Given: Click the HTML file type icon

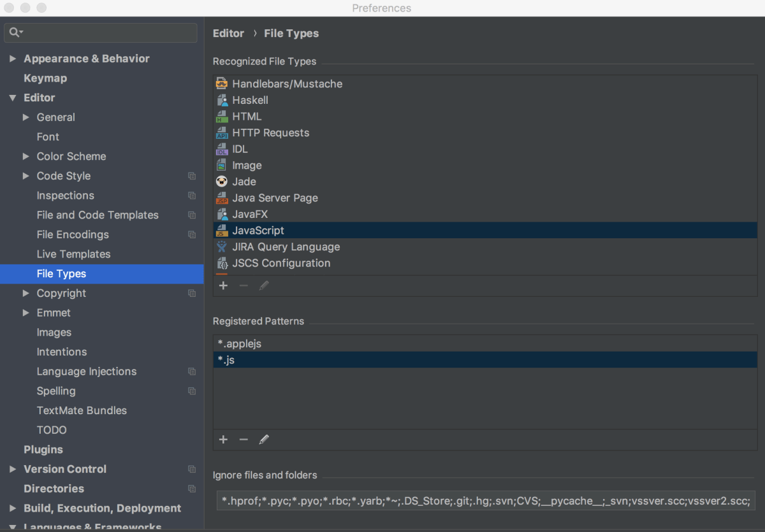Looking at the screenshot, I should (x=222, y=116).
